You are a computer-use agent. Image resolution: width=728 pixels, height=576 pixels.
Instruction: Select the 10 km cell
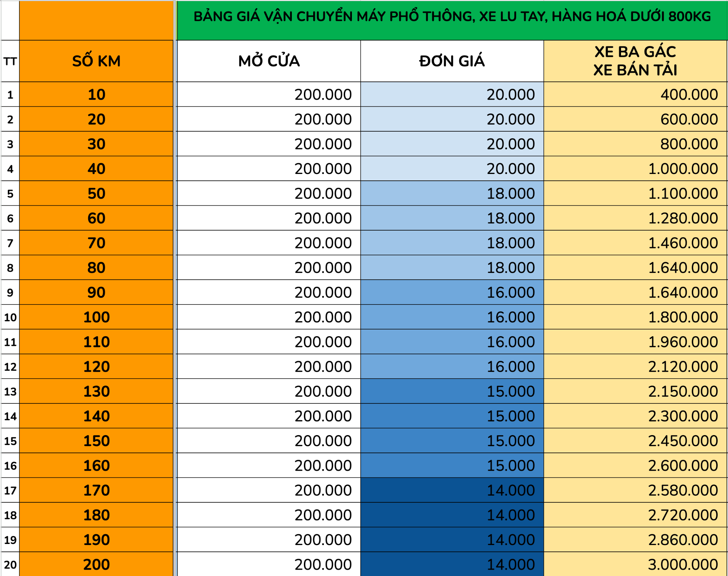point(96,95)
